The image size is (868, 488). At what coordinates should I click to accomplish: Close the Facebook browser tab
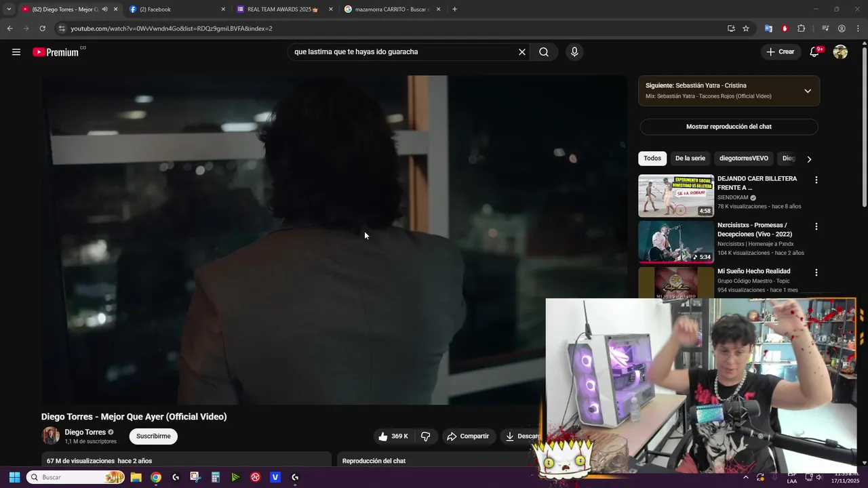point(223,9)
